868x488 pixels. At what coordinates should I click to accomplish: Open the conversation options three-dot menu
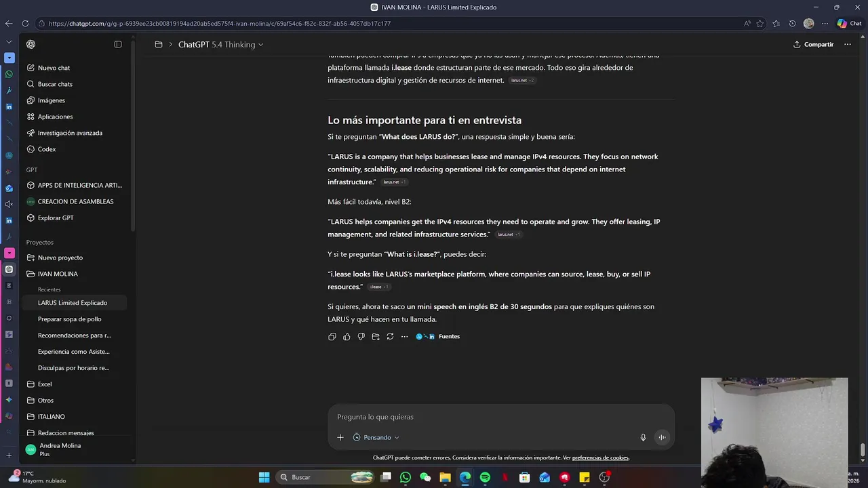point(848,45)
